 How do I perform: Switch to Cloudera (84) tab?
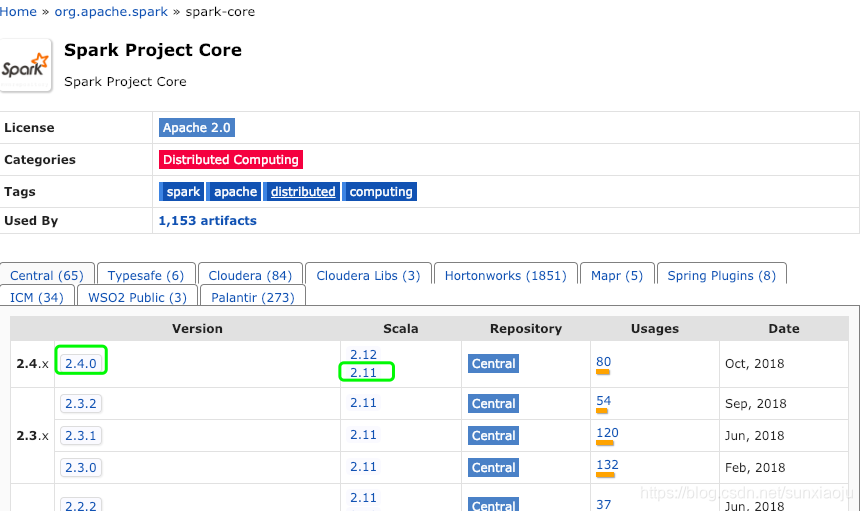(250, 275)
